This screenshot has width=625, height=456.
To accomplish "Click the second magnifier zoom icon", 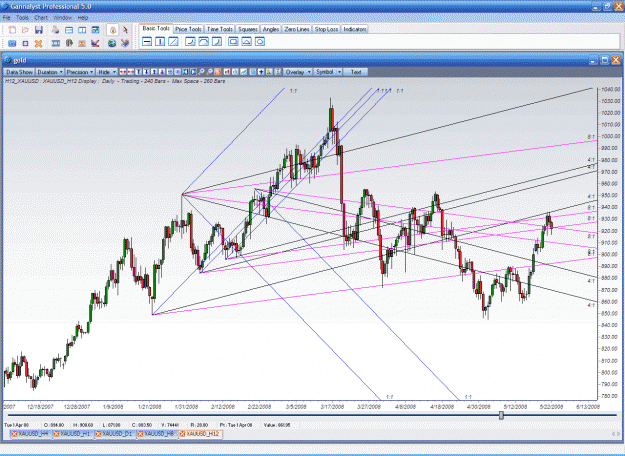I will (x=209, y=72).
